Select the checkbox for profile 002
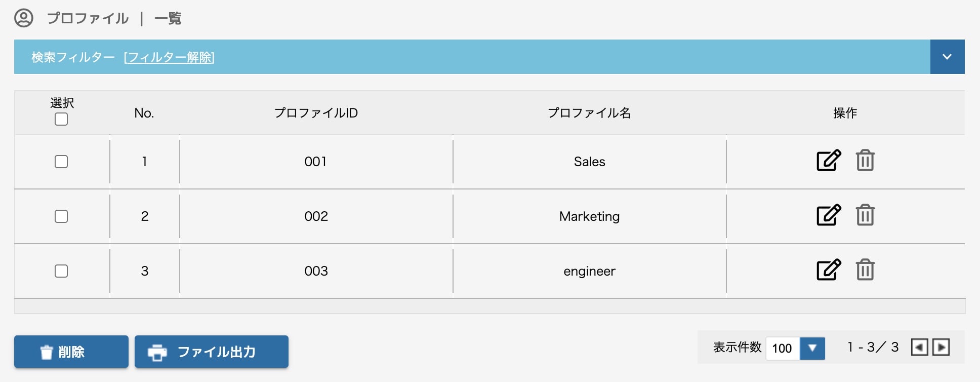The height and width of the screenshot is (382, 980). (61, 216)
